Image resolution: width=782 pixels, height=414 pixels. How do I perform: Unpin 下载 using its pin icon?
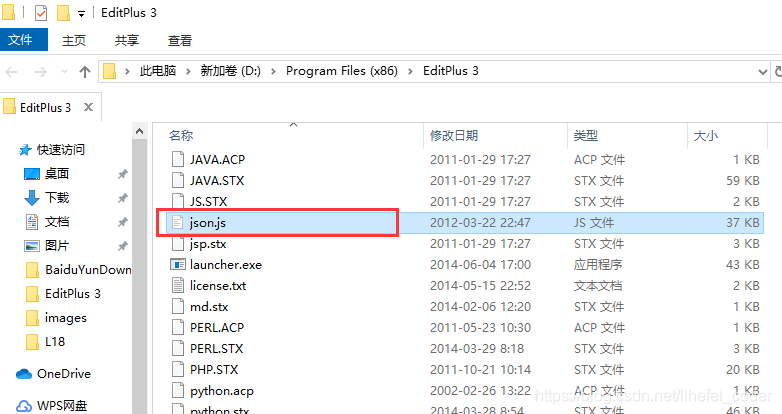click(122, 198)
